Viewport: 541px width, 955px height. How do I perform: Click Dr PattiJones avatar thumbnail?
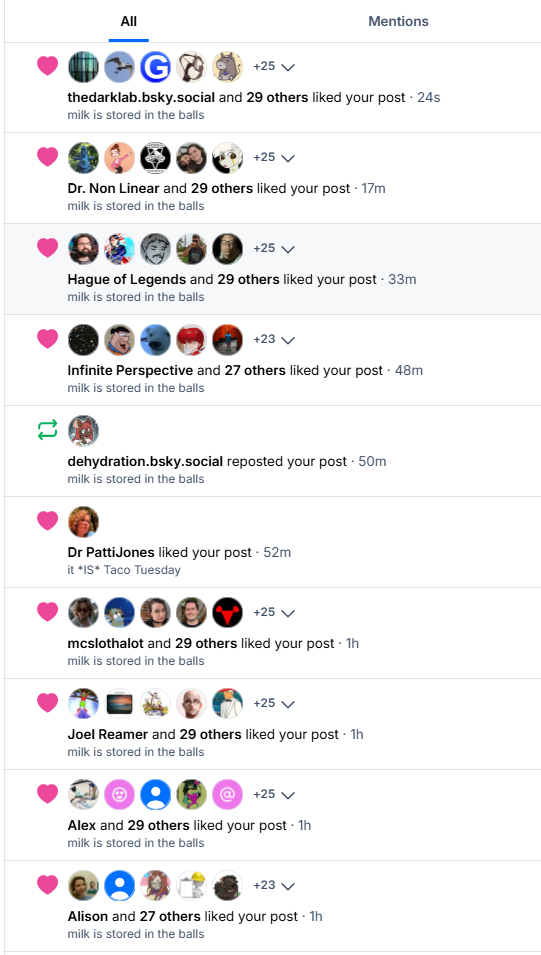(83, 521)
